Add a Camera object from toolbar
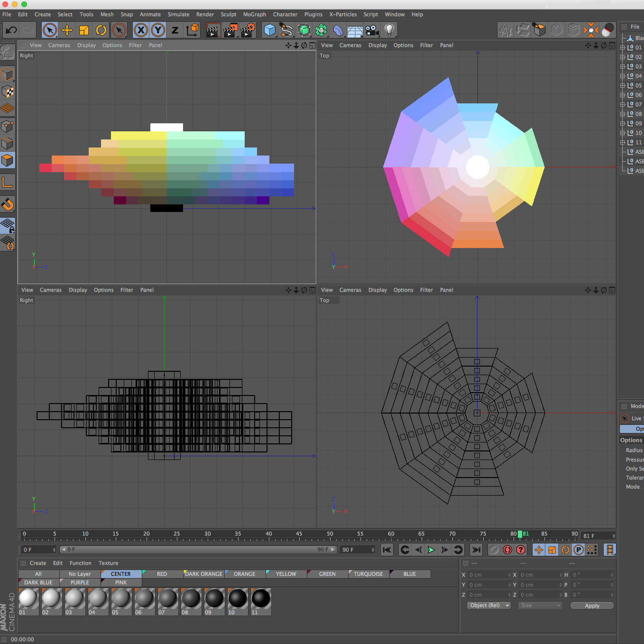This screenshot has width=644, height=644. (372, 30)
